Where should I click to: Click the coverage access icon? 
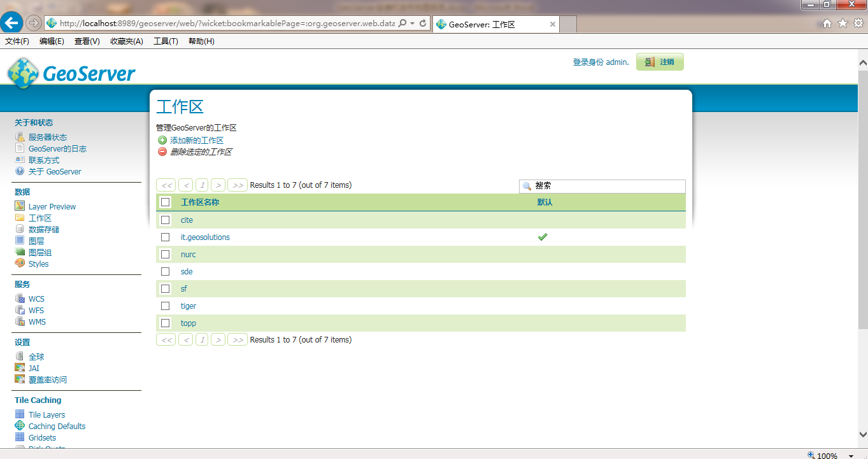(x=20, y=379)
